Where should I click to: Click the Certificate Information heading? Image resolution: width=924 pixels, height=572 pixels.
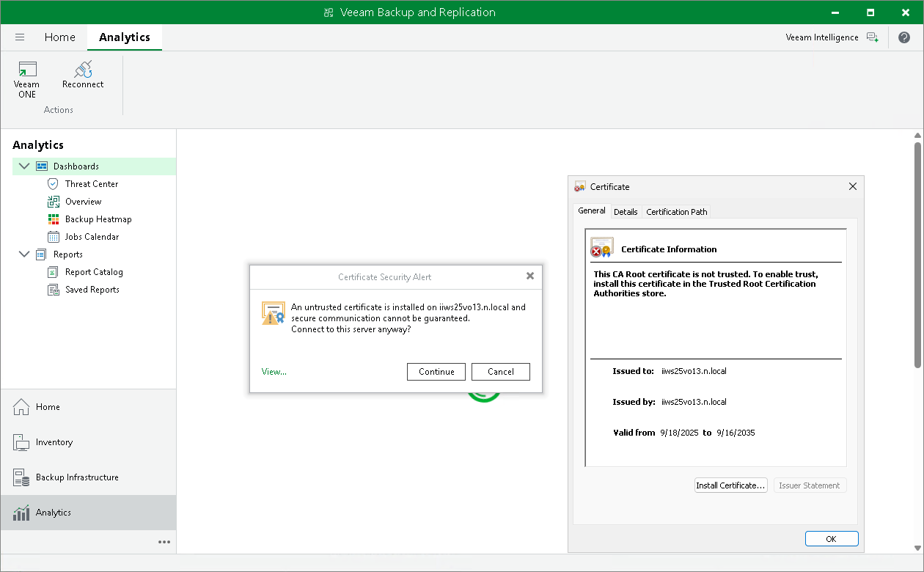669,249
